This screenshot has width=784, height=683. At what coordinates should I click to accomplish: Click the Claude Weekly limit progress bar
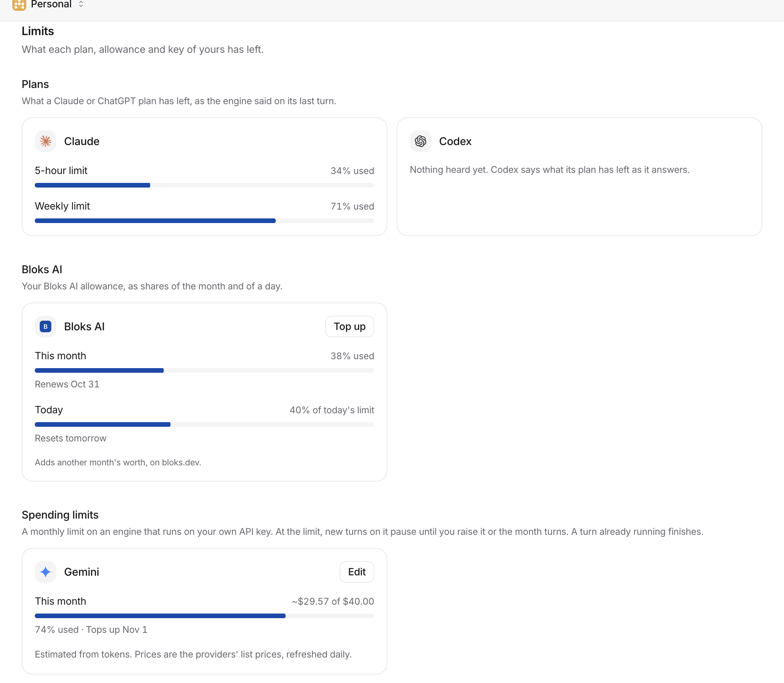point(204,221)
